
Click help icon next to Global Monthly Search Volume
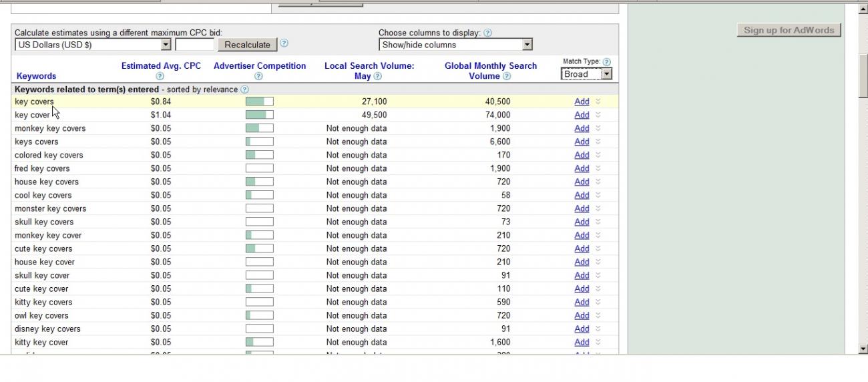[x=507, y=77]
